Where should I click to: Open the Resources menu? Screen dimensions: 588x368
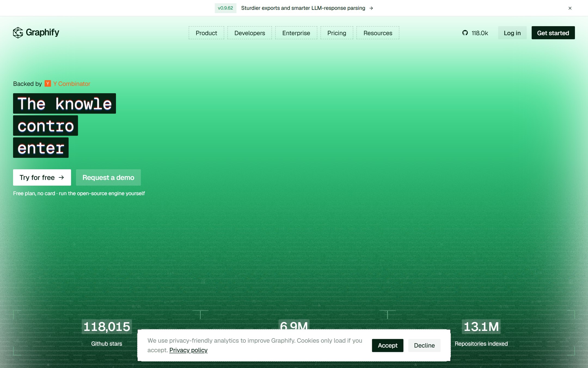pos(378,33)
